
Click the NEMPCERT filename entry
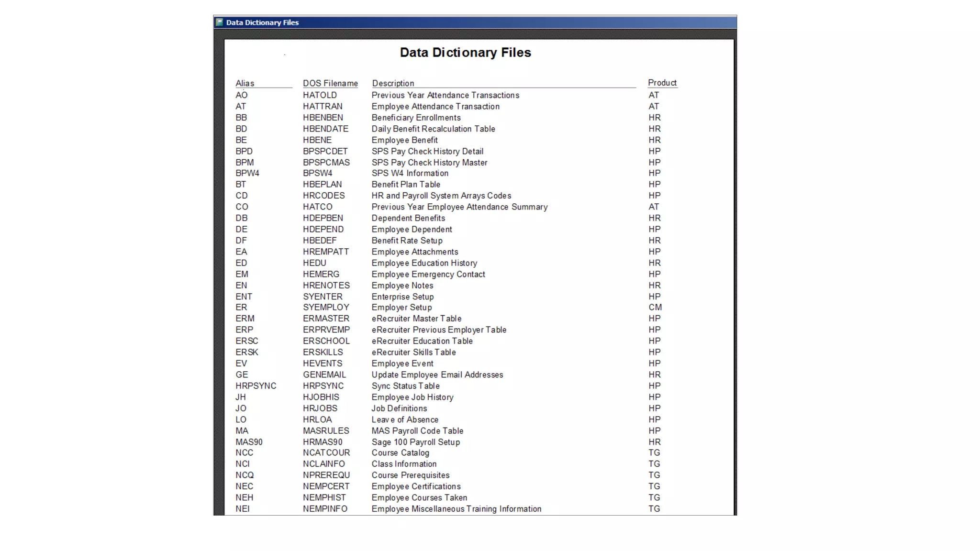click(x=326, y=486)
